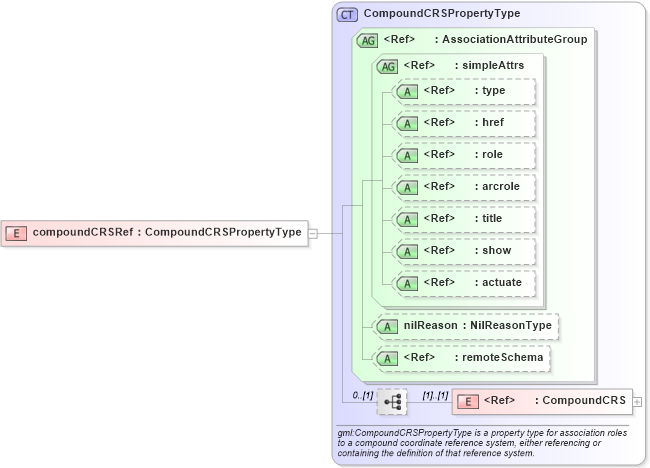Select the nilReason : NilReasonType label
The height and width of the screenshot is (468, 650).
[x=478, y=325]
